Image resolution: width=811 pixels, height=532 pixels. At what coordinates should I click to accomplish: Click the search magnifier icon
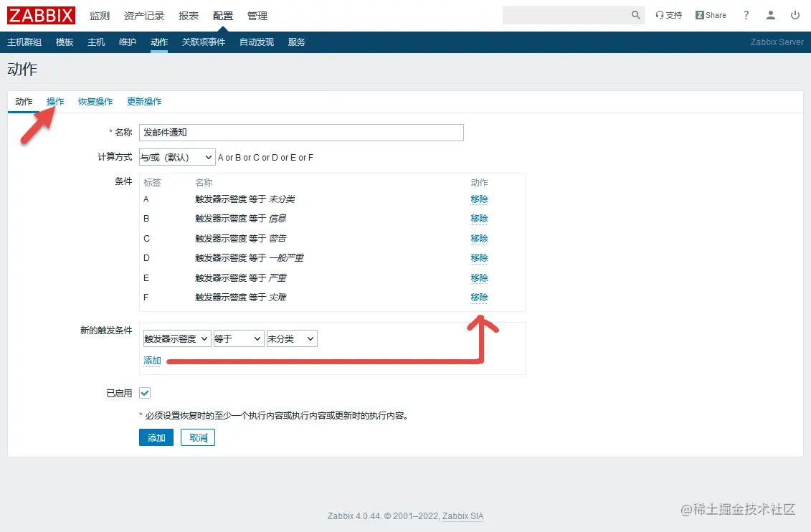635,14
